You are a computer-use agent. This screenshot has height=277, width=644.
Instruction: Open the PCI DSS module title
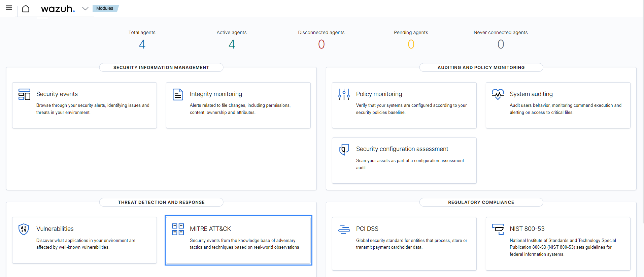[367, 229]
